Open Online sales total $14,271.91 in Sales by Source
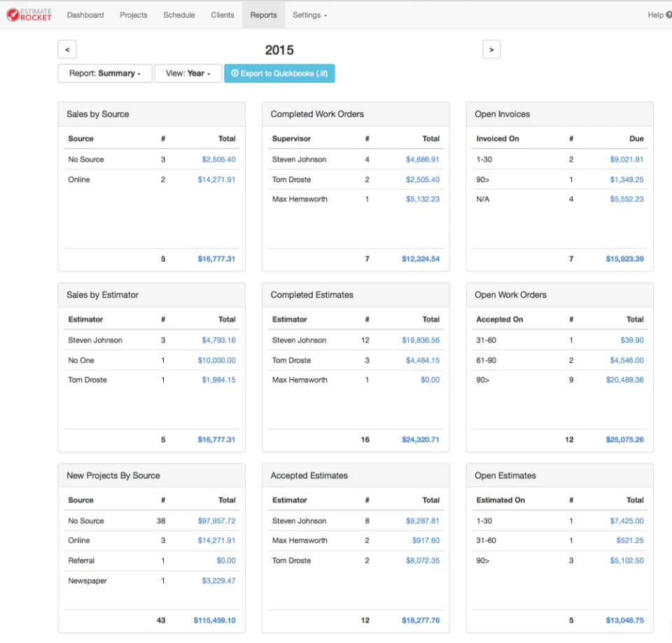672x643 pixels. [x=216, y=179]
